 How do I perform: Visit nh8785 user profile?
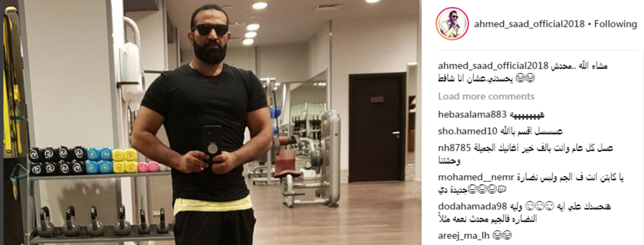452,149
